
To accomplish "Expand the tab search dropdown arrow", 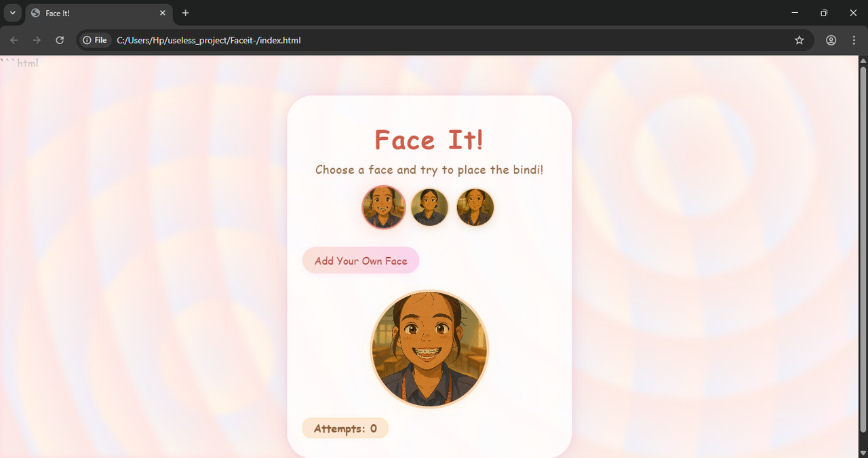I will tap(12, 13).
